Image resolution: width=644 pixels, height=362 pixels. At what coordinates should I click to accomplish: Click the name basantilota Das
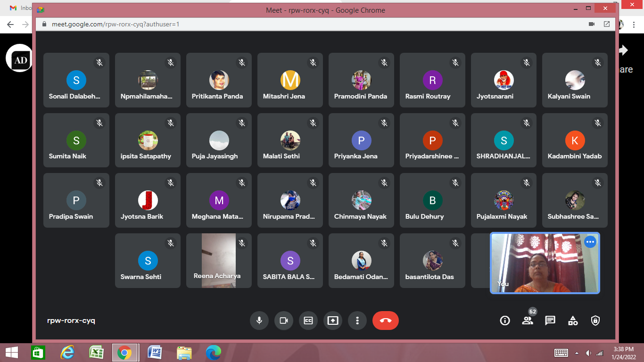tap(429, 277)
